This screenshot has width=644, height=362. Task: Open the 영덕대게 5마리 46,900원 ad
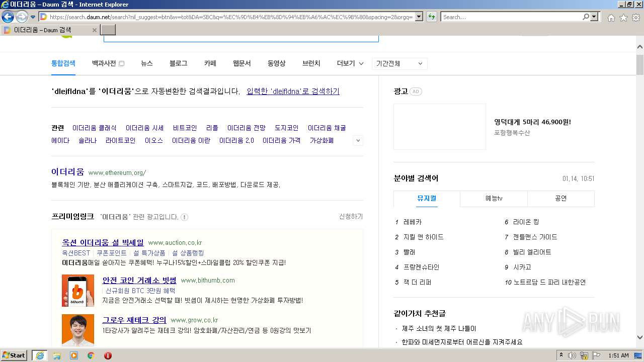pos(532,122)
